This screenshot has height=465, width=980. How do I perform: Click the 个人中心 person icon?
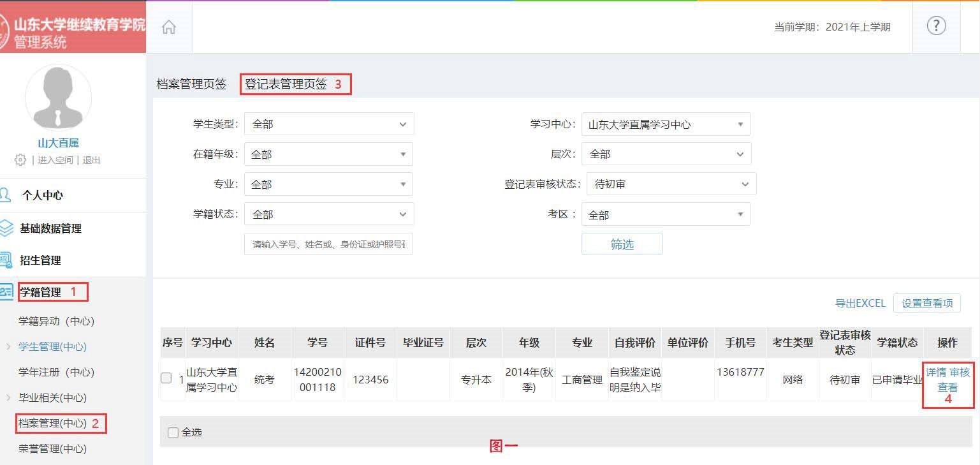tap(6, 195)
